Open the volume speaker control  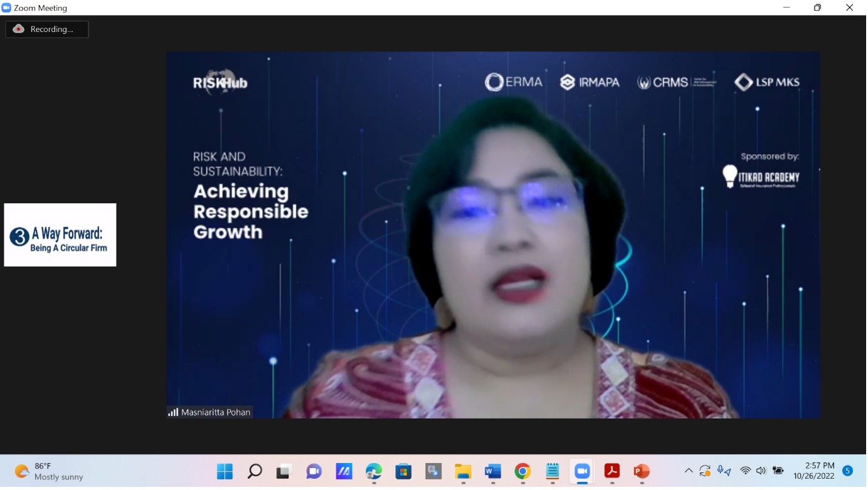tap(761, 471)
